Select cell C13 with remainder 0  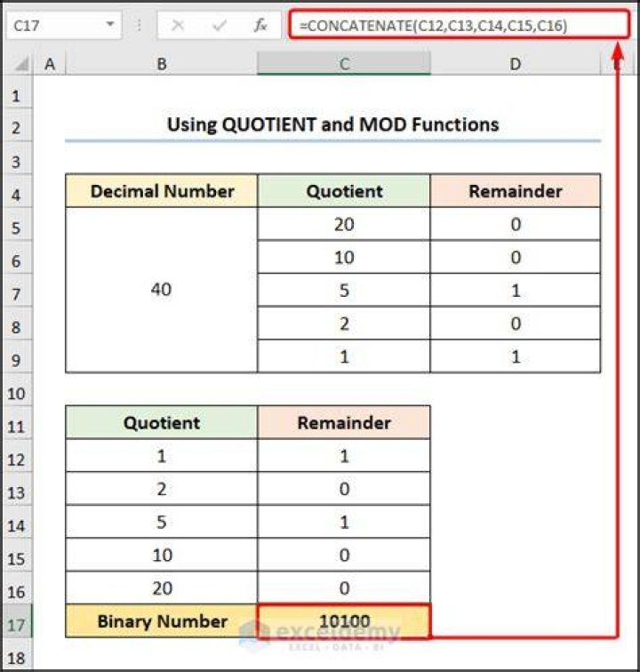coord(344,489)
